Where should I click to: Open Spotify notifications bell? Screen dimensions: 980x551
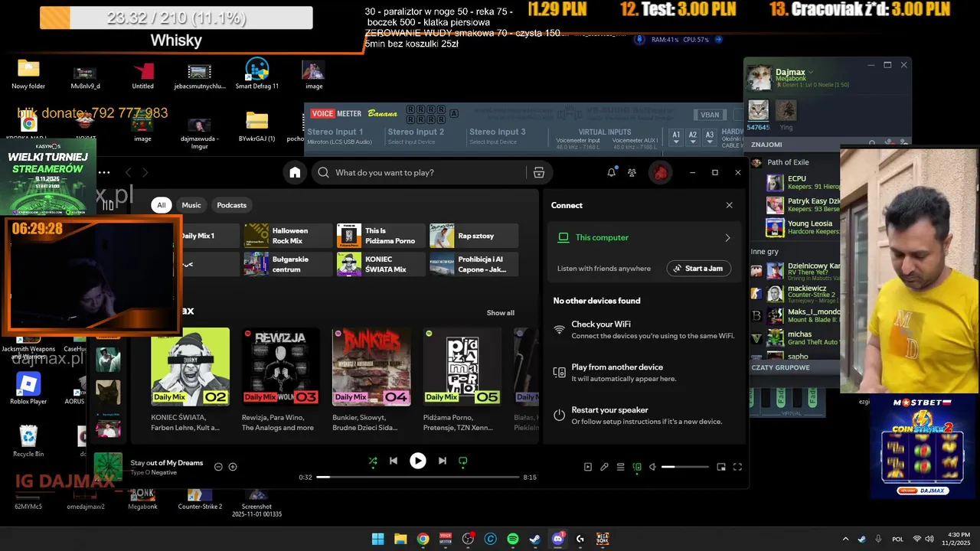pos(611,173)
